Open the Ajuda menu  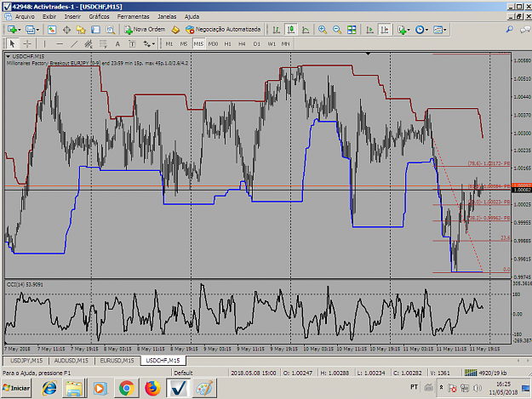(192, 17)
